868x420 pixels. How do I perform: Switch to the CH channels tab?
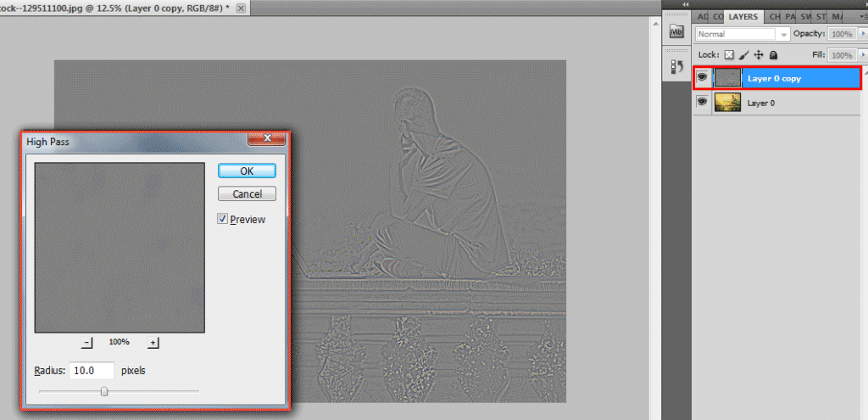pos(775,17)
